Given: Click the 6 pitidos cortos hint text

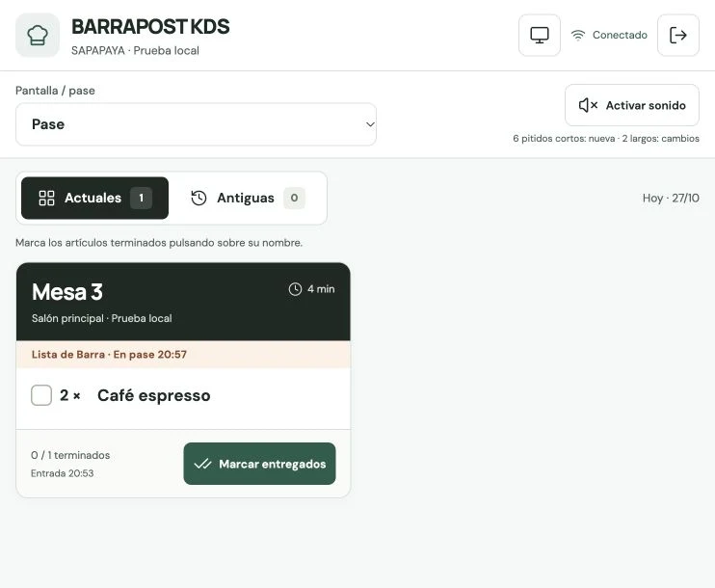Looking at the screenshot, I should (606, 138).
